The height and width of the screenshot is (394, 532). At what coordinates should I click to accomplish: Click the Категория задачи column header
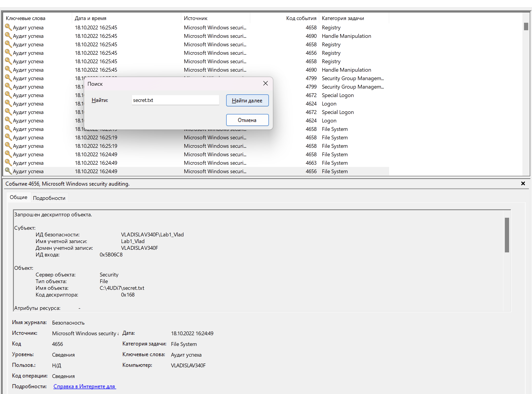point(343,18)
